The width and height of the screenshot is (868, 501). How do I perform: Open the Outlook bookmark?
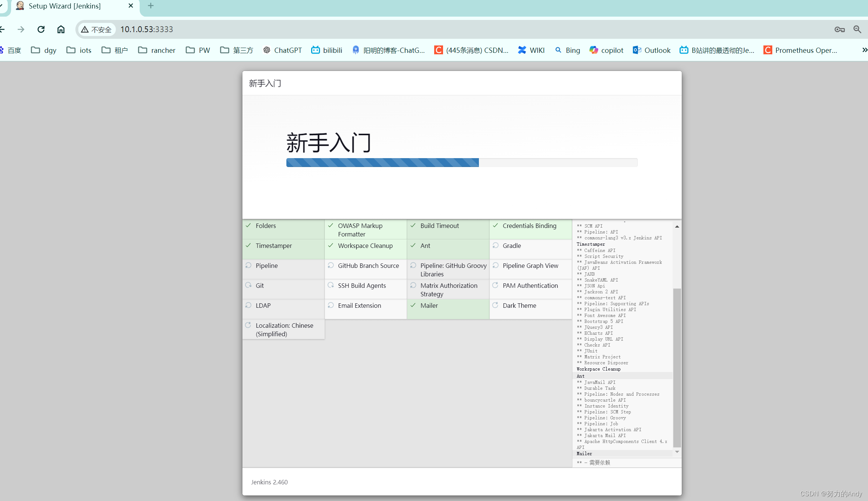coord(652,50)
